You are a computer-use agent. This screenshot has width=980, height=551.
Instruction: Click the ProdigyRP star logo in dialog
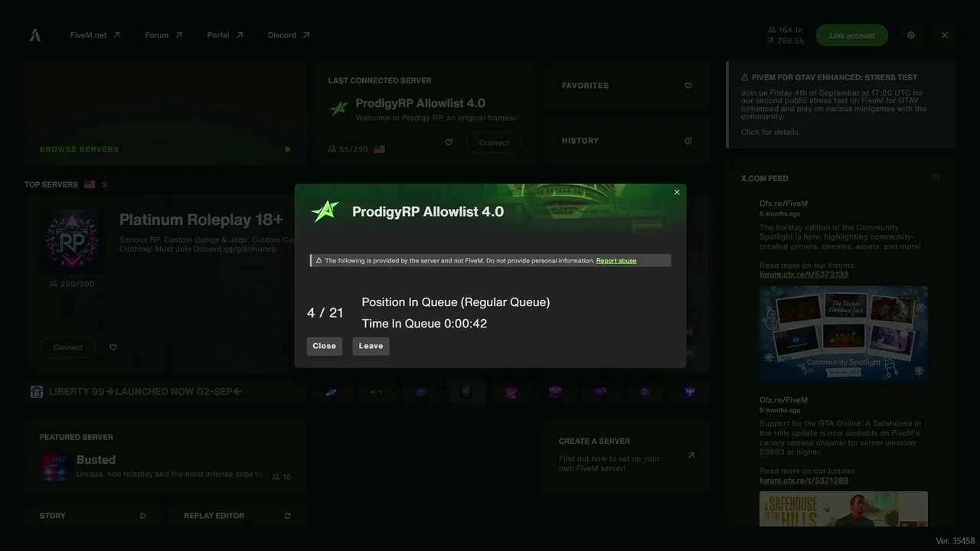(325, 211)
